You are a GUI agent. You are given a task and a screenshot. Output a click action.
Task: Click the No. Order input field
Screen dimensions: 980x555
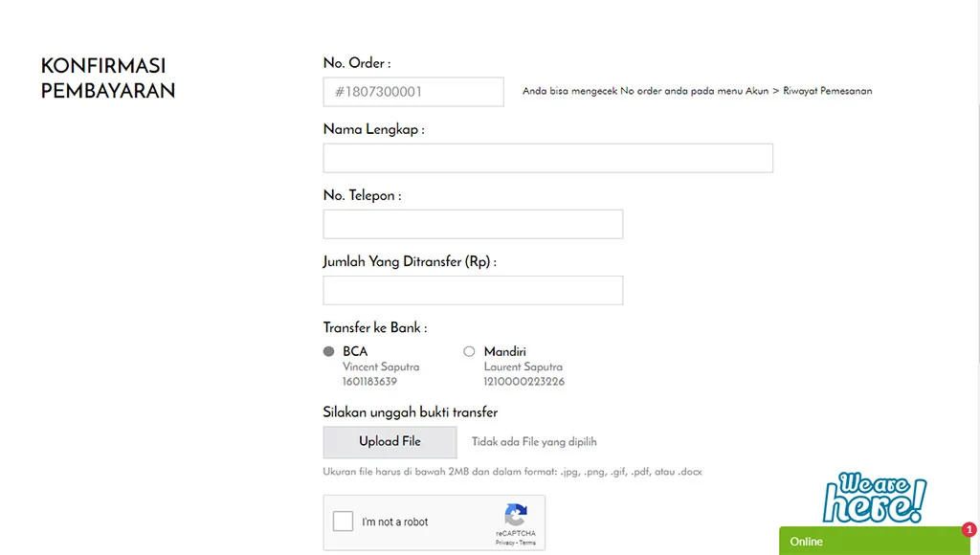click(x=413, y=92)
